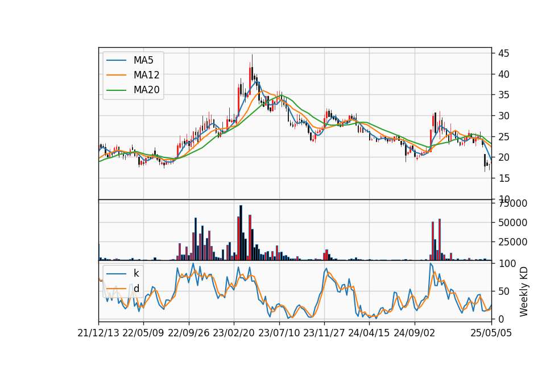Click the 24/09/02 date tick label
Screen dimensions: 546x392
[415, 333]
